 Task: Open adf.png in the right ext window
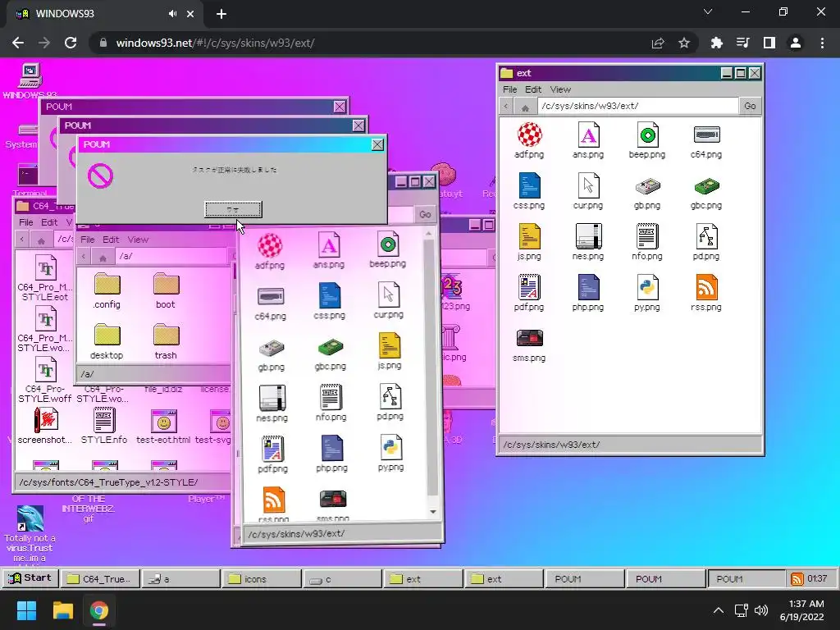click(529, 140)
